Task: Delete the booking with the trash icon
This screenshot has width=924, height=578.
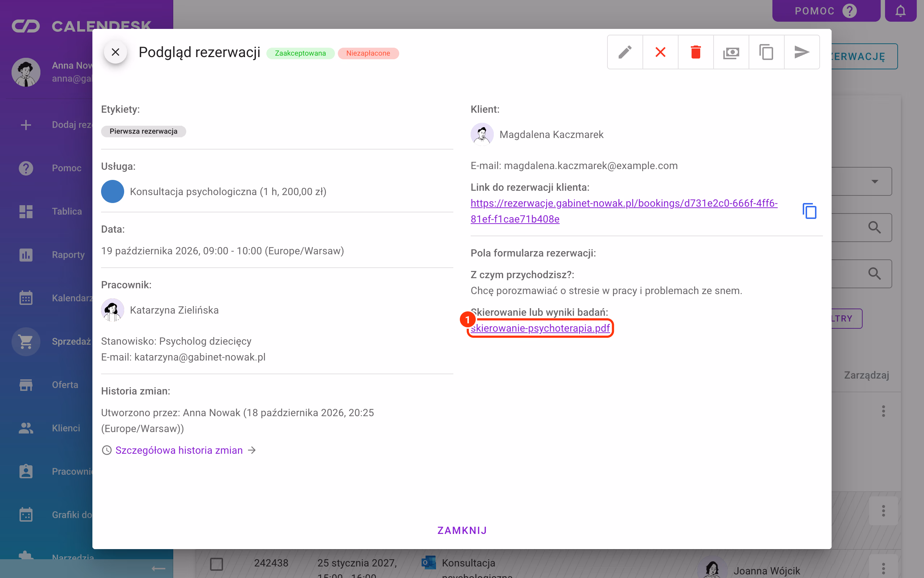Action: coord(696,52)
